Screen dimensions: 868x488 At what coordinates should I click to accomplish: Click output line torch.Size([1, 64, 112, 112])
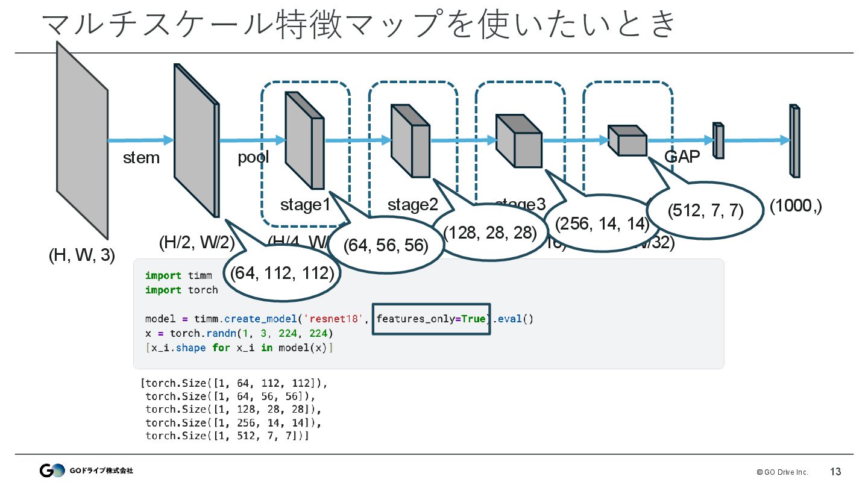[x=234, y=383]
